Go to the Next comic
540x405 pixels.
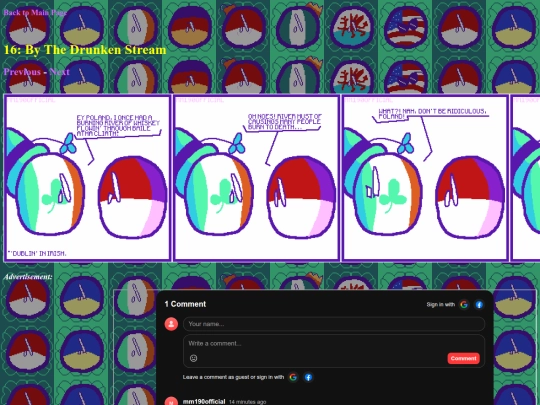point(59,72)
